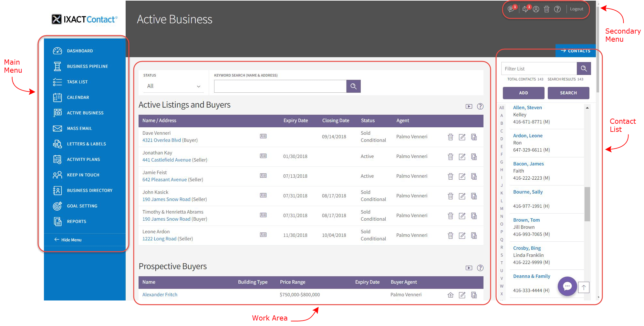644x326 pixels.
Task: Open documents for Jonathan Kay listing
Action: coord(474,157)
